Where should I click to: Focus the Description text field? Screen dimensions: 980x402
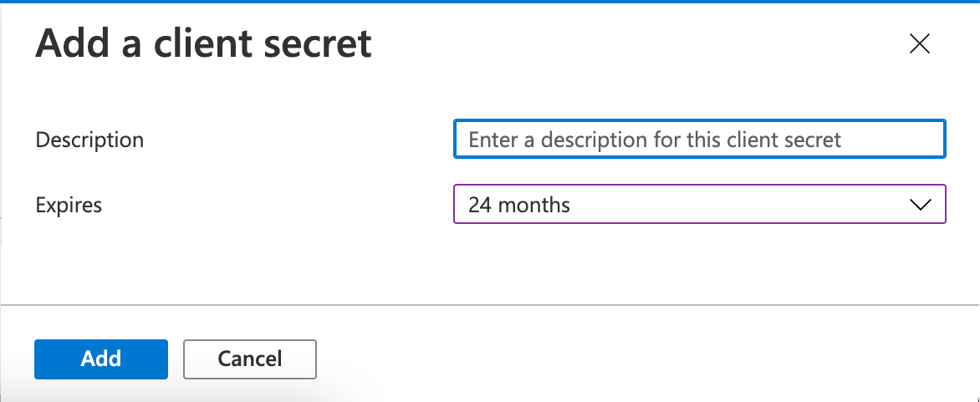point(699,140)
